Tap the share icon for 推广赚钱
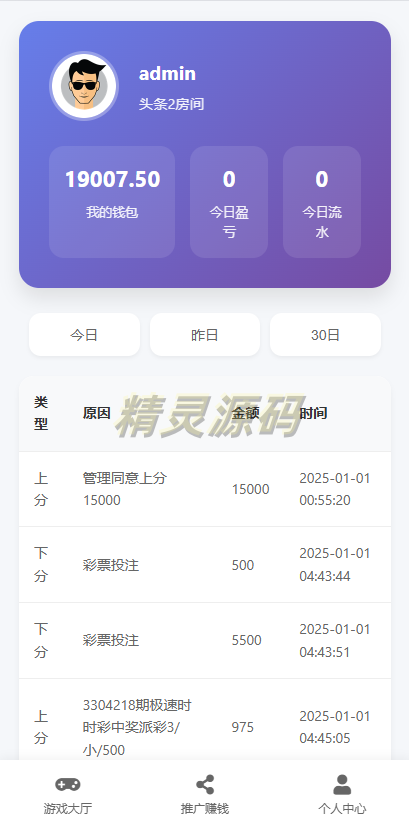The image size is (409, 825). 205,784
